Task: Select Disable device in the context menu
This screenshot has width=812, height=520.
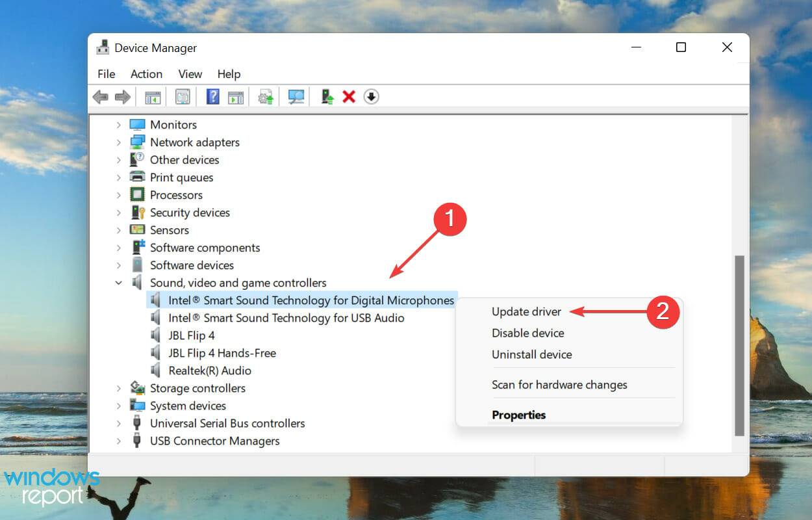Action: tap(527, 333)
